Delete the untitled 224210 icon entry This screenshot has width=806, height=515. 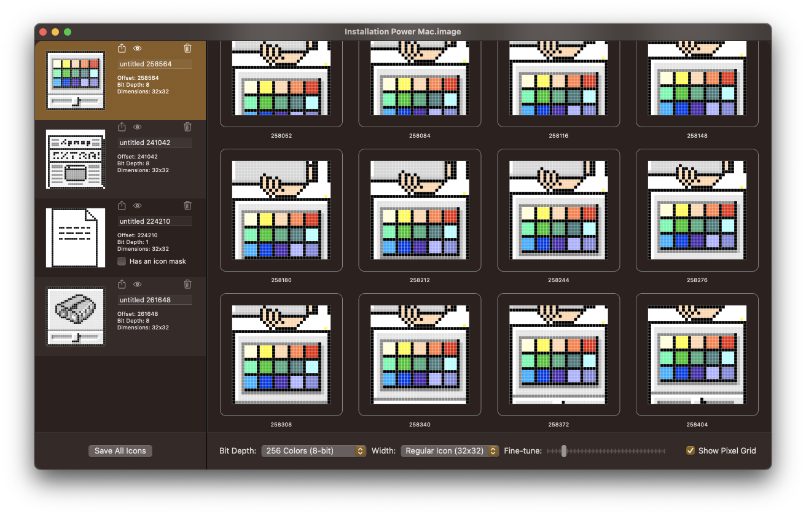[187, 206]
